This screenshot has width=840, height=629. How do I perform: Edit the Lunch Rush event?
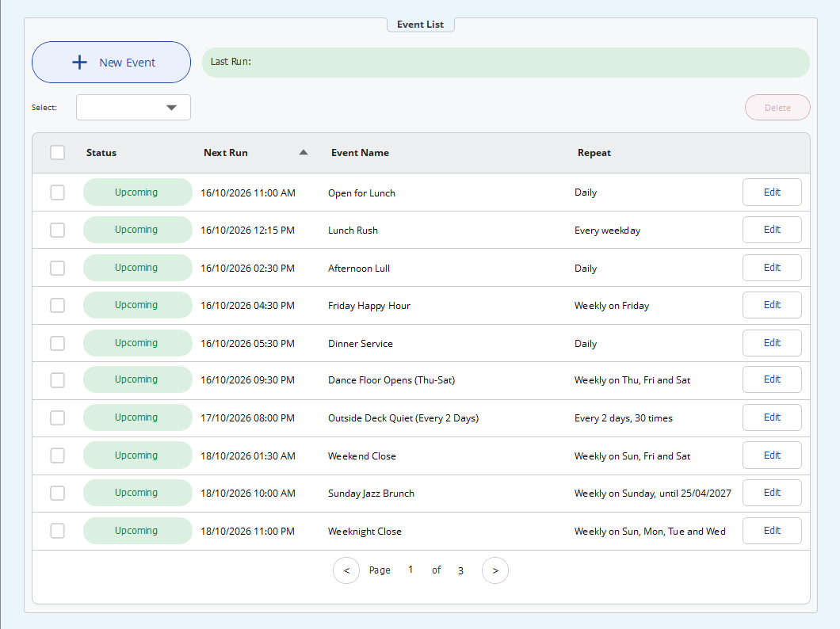[x=772, y=230]
